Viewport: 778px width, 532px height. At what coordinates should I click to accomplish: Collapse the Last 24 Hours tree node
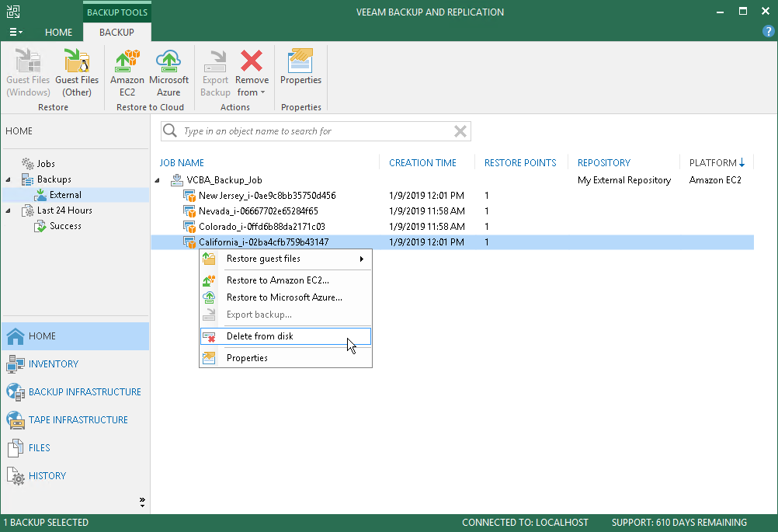[9, 210]
